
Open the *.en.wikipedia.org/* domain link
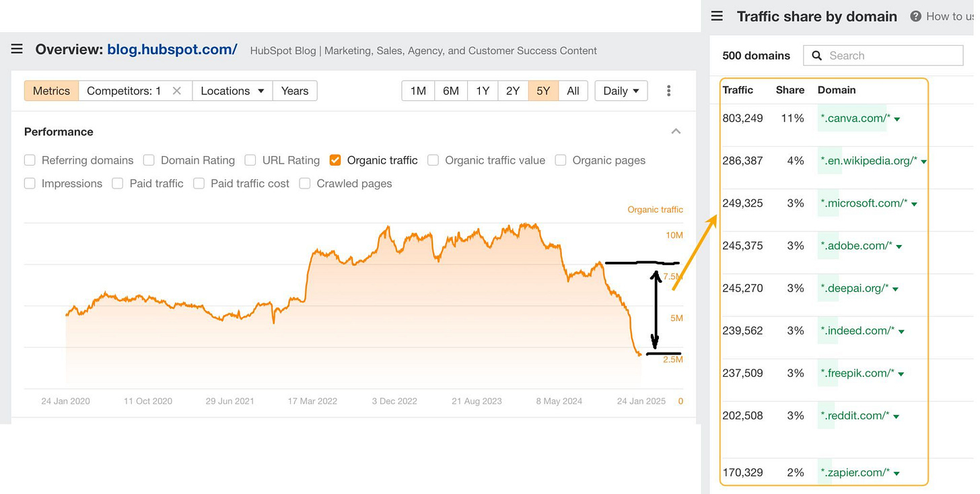coord(868,161)
